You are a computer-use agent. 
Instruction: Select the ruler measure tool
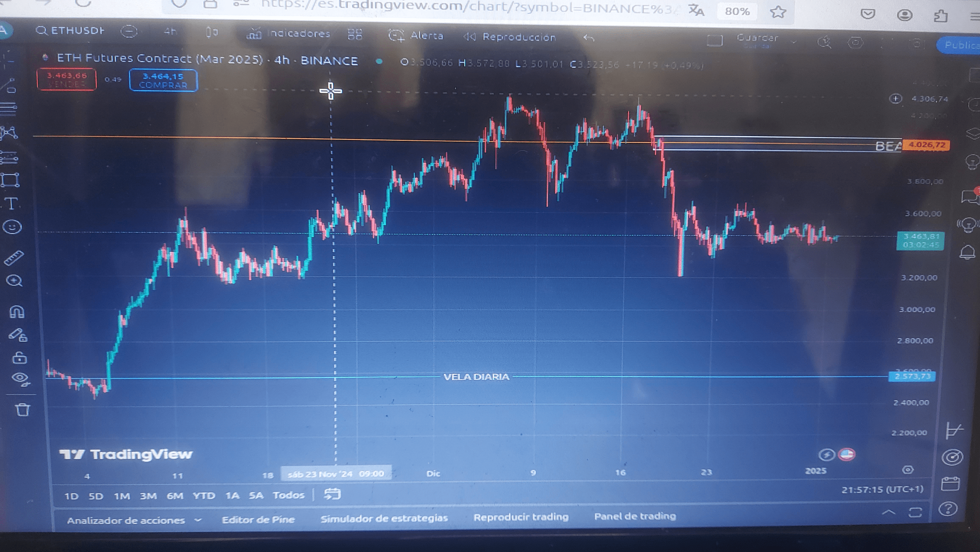pyautogui.click(x=14, y=258)
